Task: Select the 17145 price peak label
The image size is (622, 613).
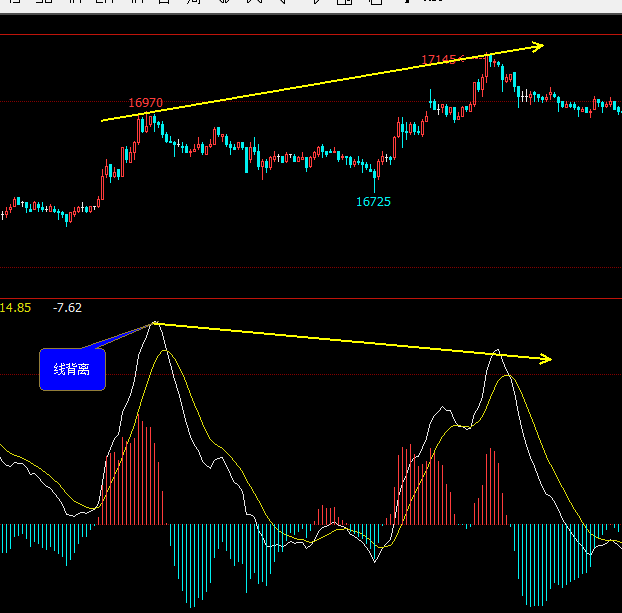Action: tap(438, 60)
